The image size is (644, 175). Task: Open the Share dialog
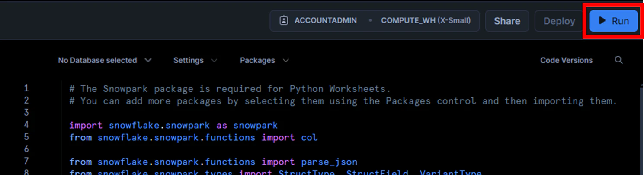[507, 21]
